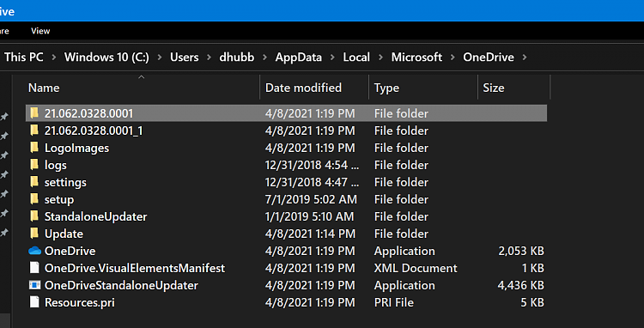The width and height of the screenshot is (644, 328).
Task: Expand chevron after Windows 10 (C:) breadcrumb
Action: [160, 58]
